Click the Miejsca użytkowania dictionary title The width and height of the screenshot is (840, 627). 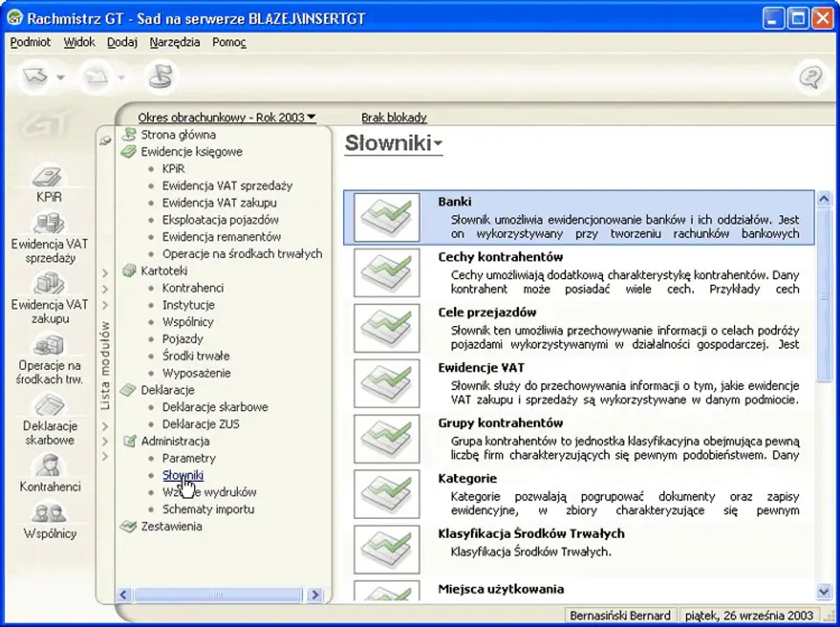(500, 589)
